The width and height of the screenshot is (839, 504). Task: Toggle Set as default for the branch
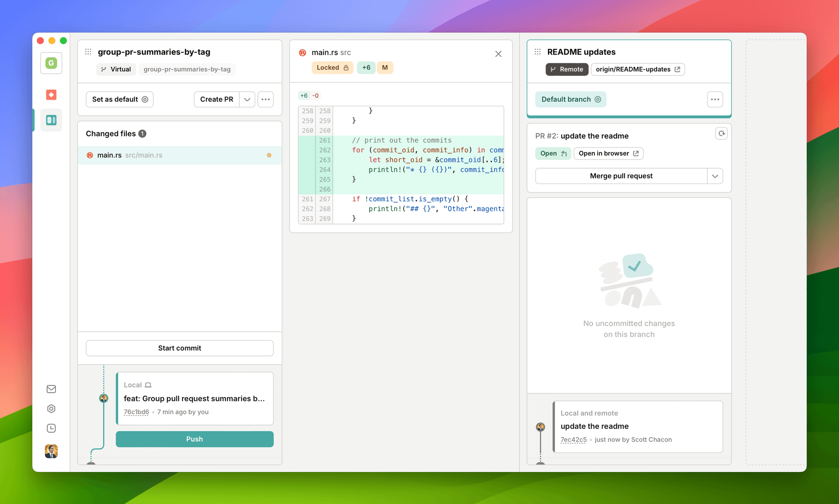(119, 99)
